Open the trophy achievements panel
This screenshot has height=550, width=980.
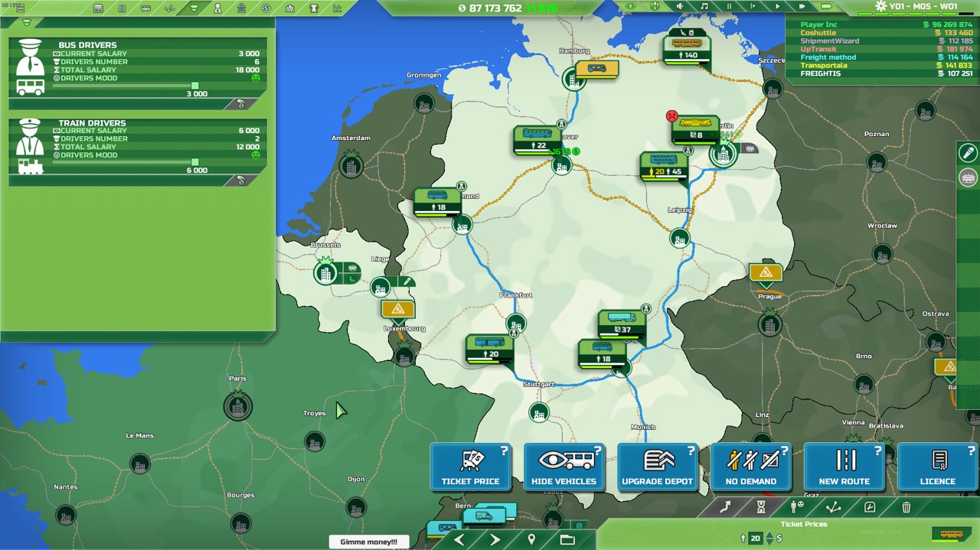(314, 8)
